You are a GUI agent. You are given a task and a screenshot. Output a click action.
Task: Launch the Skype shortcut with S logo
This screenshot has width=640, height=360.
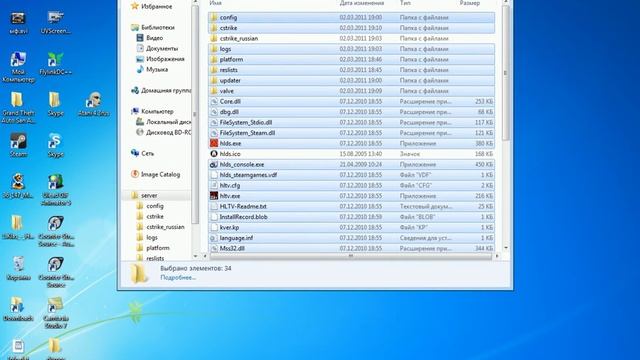(55, 145)
